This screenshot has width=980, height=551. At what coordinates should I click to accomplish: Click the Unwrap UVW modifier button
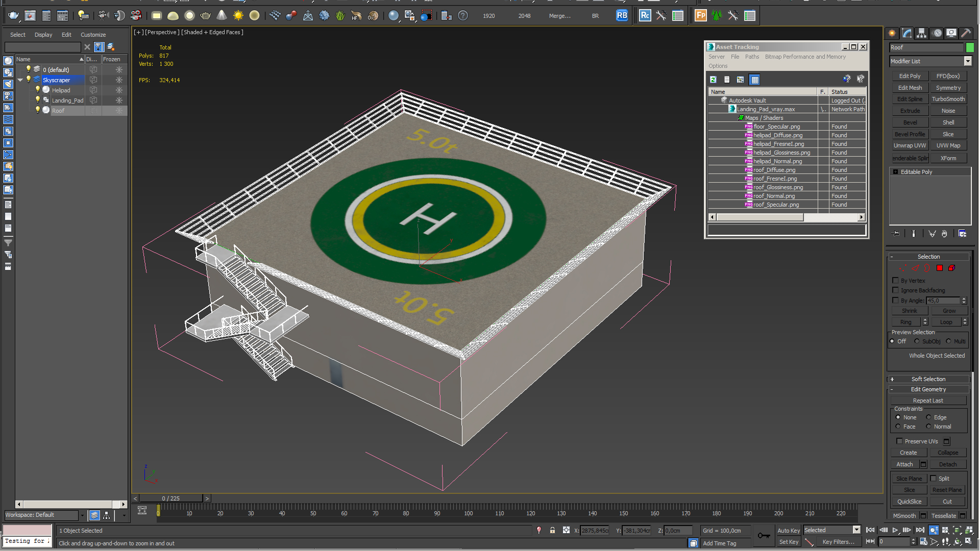(x=910, y=145)
